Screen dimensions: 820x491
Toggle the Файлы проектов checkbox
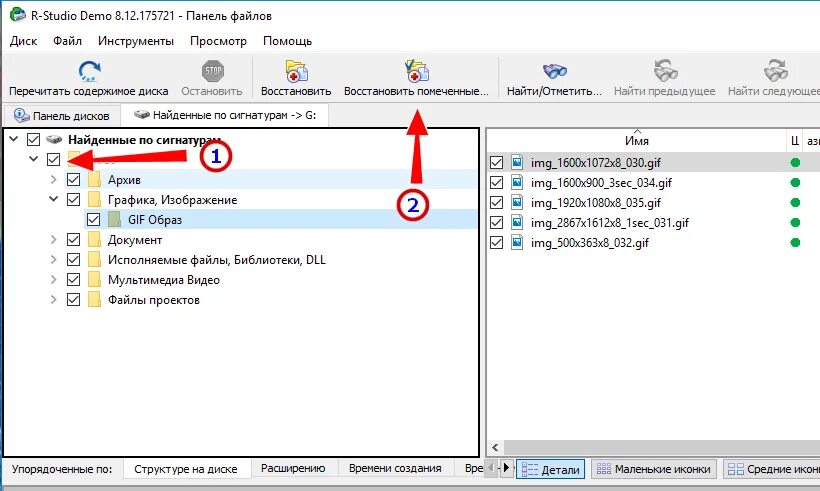tap(73, 300)
